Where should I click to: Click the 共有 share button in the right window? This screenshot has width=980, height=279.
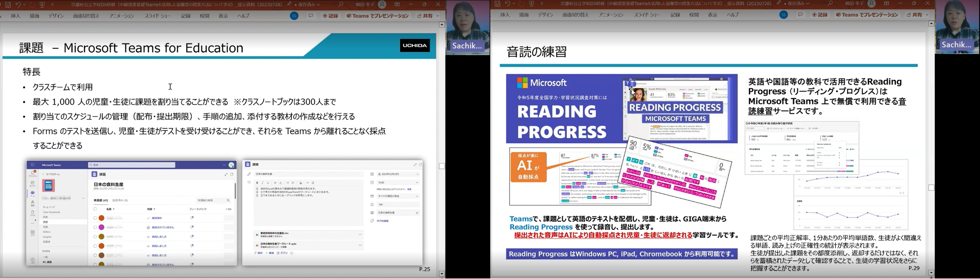[x=914, y=15]
